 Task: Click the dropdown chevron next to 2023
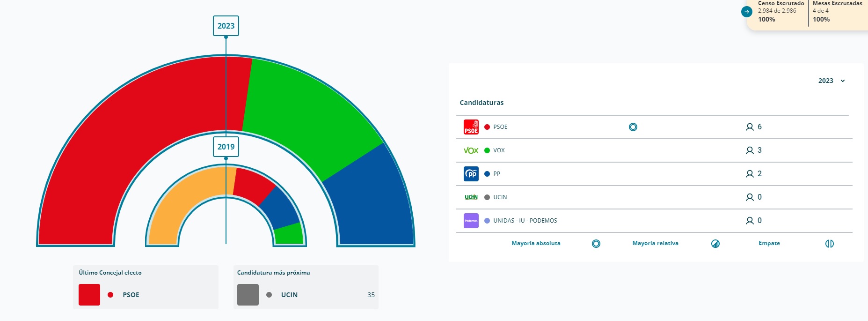843,81
